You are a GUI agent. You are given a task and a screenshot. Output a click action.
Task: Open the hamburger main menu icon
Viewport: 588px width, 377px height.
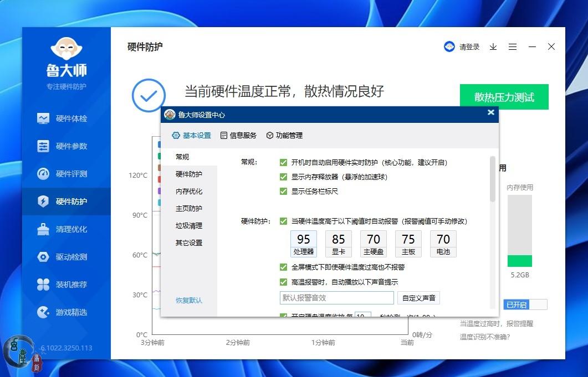pos(513,47)
